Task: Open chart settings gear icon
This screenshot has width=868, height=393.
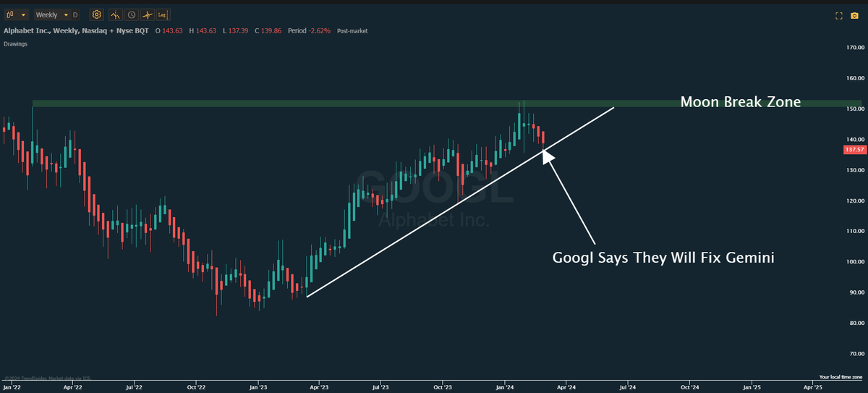Action: (x=98, y=14)
